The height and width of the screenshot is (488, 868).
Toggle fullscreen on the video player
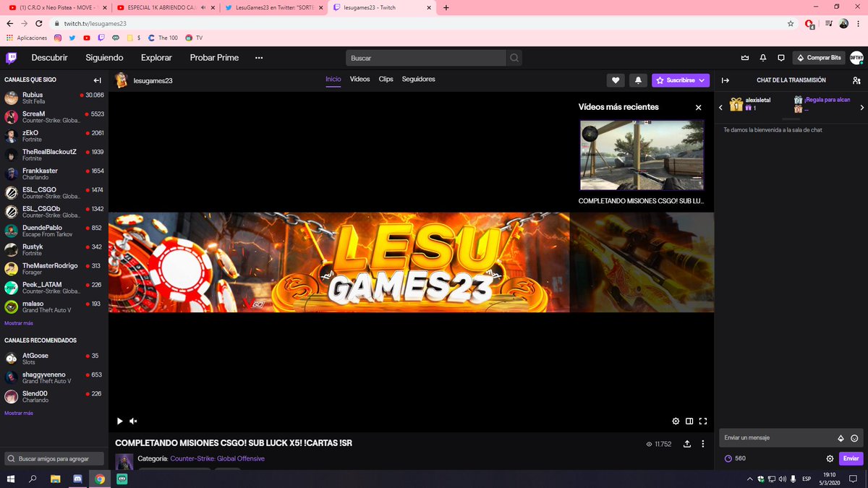pyautogui.click(x=702, y=421)
